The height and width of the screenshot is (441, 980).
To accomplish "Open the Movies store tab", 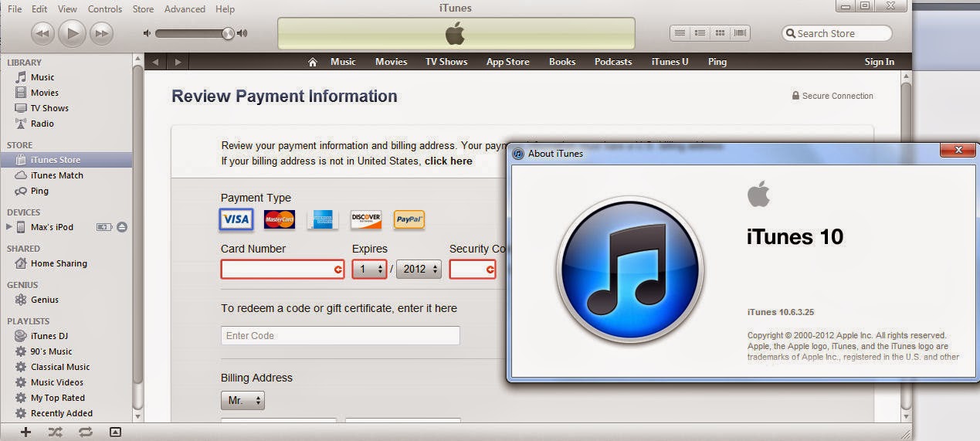I will coord(391,62).
